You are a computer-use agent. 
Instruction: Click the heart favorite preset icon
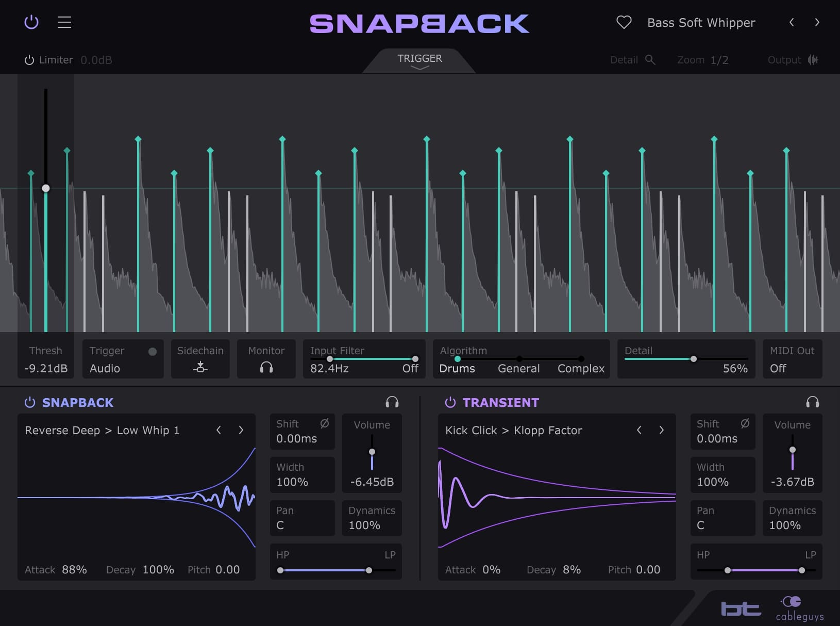624,22
